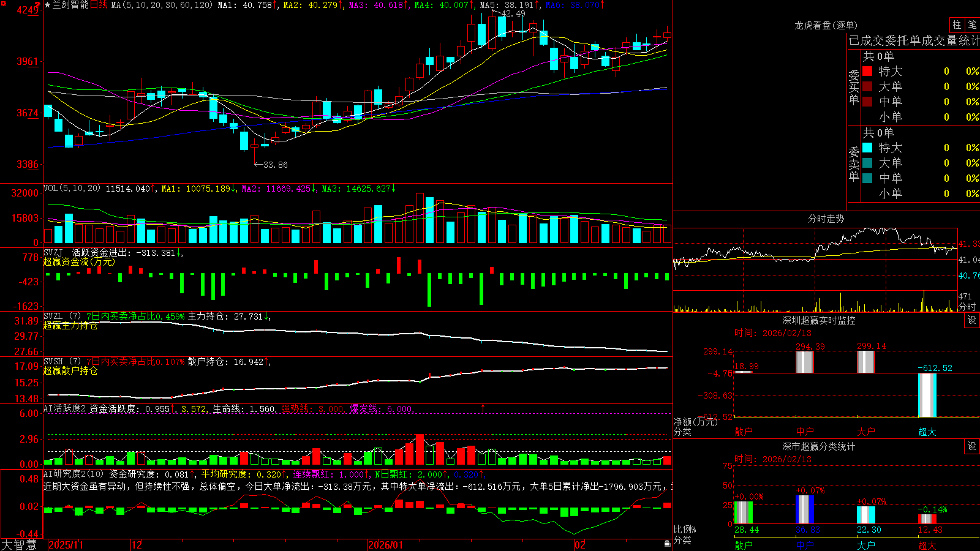
Task: Switch to 柱 bar view in 龙虎看盘
Action: [x=957, y=25]
